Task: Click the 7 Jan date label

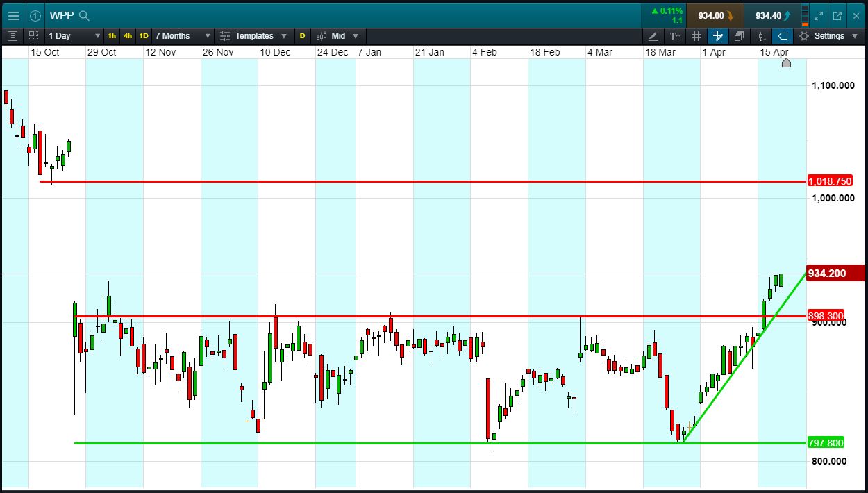Action: tap(369, 52)
